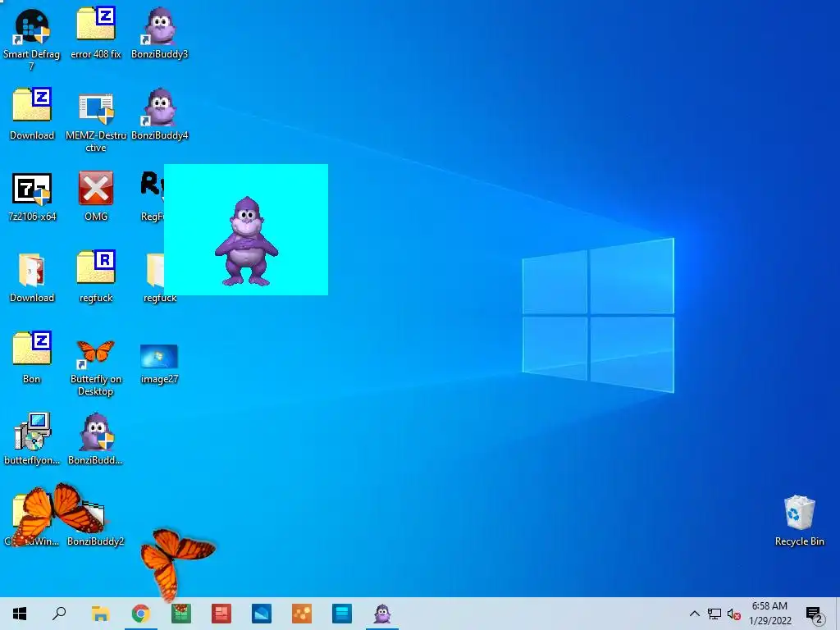Open the light blue striped taskbar app
This screenshot has height=630, width=840.
(x=342, y=614)
